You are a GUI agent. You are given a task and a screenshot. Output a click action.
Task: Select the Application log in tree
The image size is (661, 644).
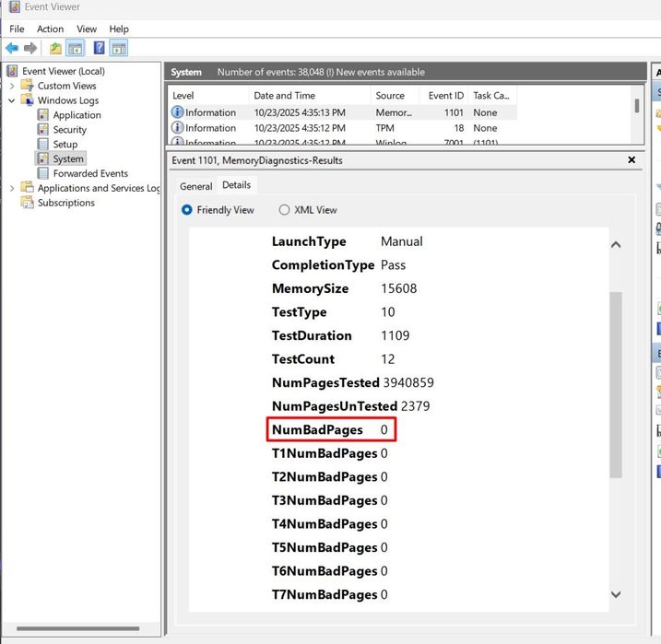[77, 115]
